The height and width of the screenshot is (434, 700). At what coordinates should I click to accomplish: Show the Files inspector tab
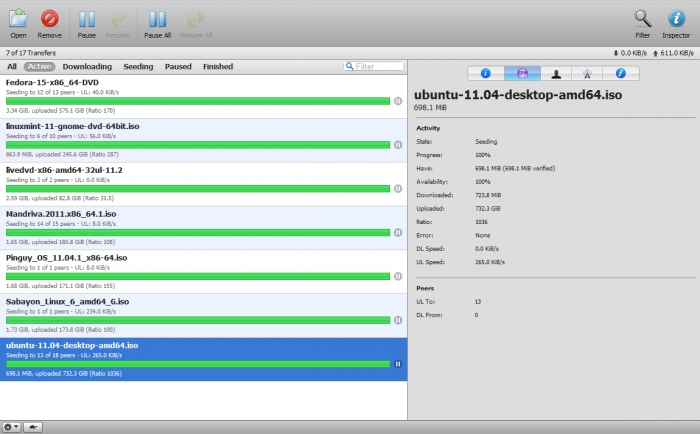pyautogui.click(x=621, y=73)
